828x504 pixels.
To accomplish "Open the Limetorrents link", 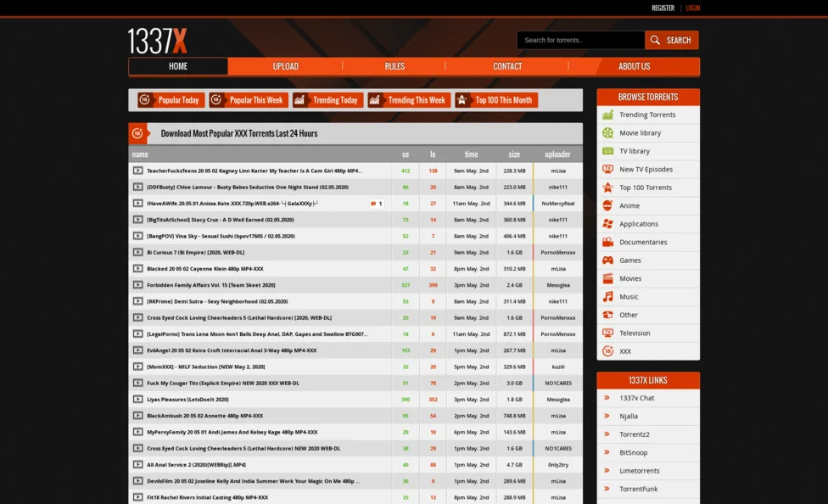I will click(640, 471).
